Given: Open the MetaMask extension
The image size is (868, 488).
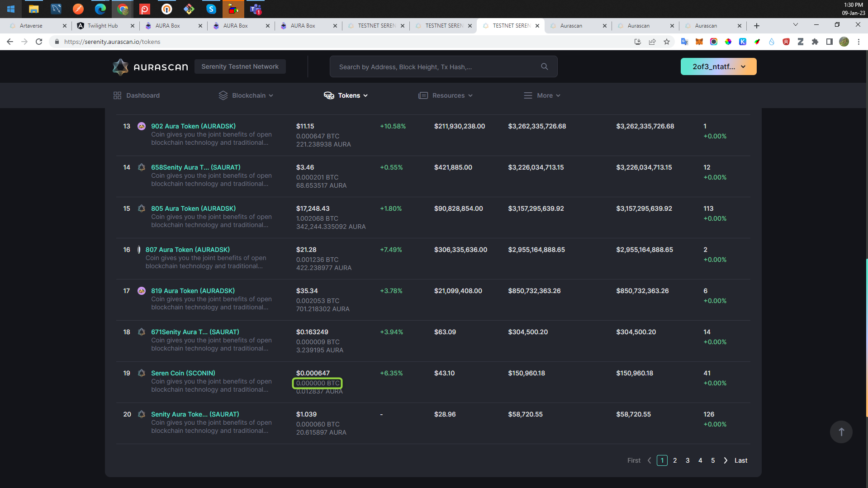Looking at the screenshot, I should pos(699,42).
